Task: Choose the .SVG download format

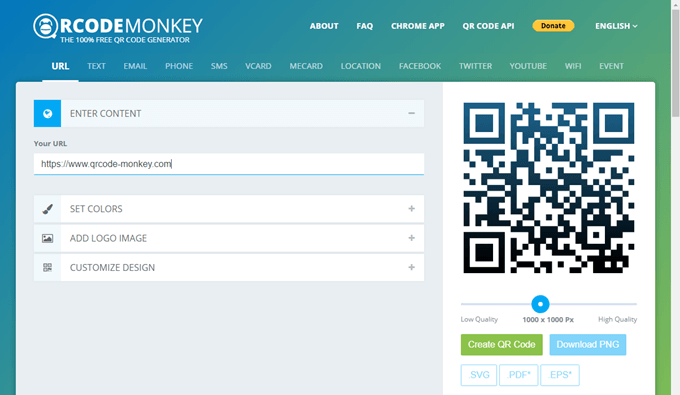Action: [479, 375]
